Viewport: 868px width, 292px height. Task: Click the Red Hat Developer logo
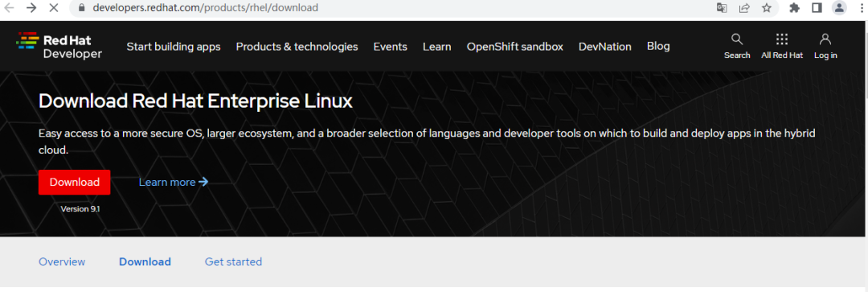59,46
